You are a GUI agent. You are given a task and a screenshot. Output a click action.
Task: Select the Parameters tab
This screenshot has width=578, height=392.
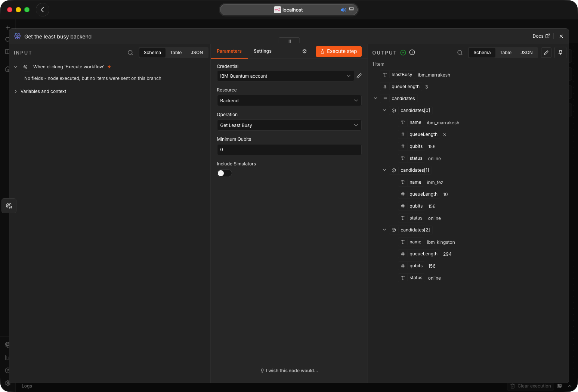point(229,51)
